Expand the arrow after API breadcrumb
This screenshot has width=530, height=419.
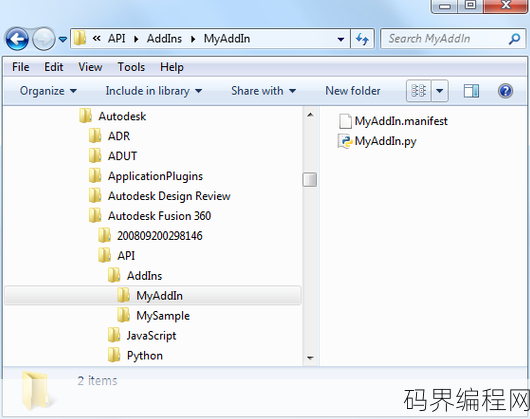coord(136,39)
